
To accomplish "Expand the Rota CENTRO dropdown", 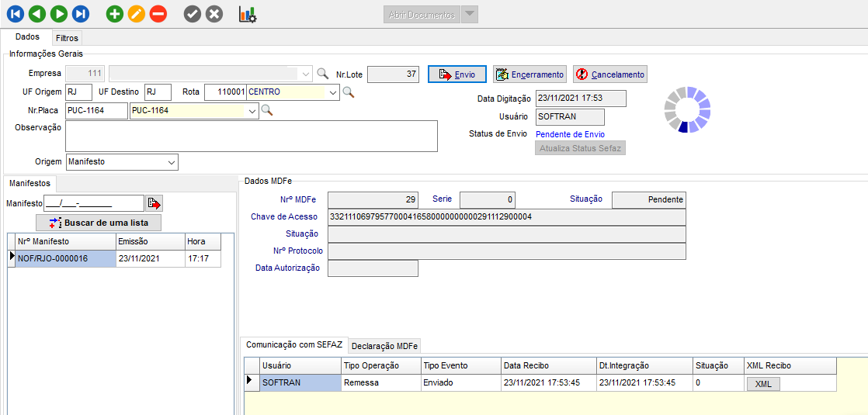I will (x=333, y=92).
